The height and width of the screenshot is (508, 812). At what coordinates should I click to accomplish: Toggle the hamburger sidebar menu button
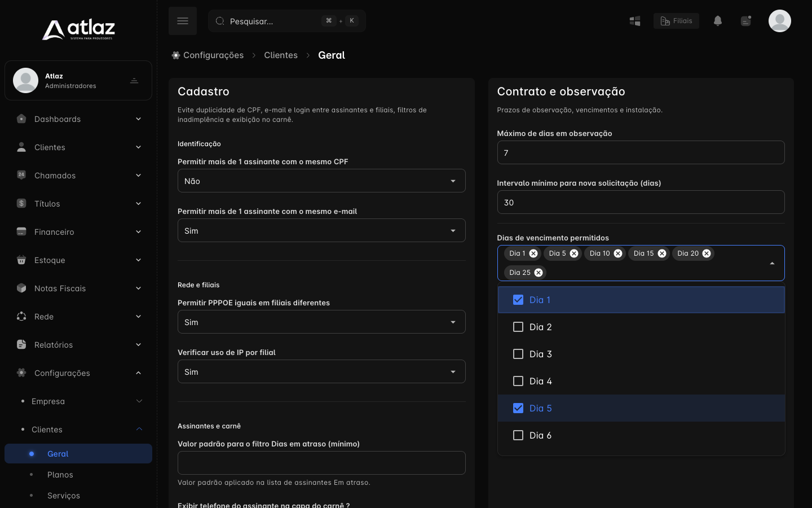pyautogui.click(x=183, y=21)
